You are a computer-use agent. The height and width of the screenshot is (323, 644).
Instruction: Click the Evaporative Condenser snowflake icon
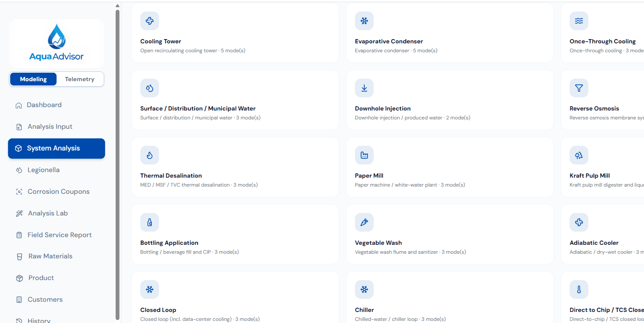(364, 21)
